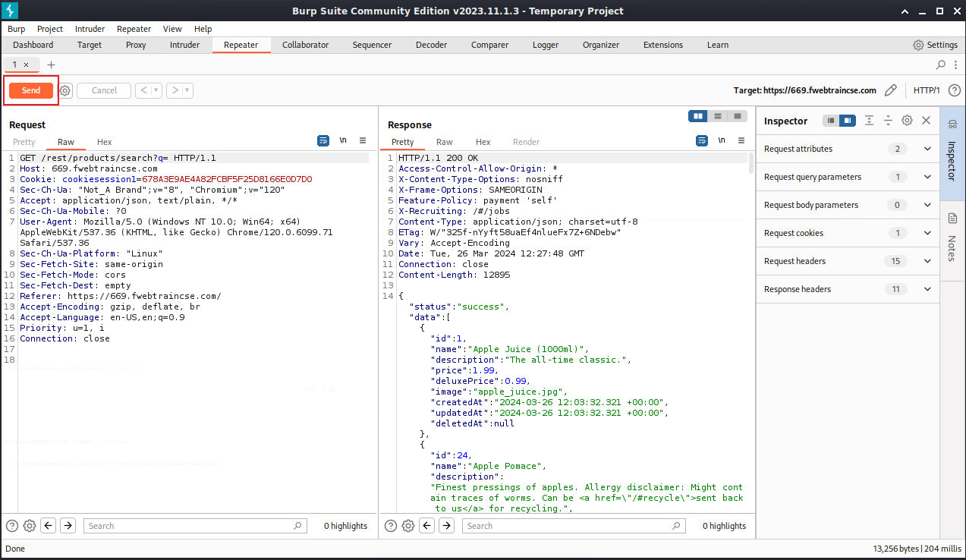Screen dimensions: 966x560
Task: Expand all Inspector sections icon
Action: (869, 121)
